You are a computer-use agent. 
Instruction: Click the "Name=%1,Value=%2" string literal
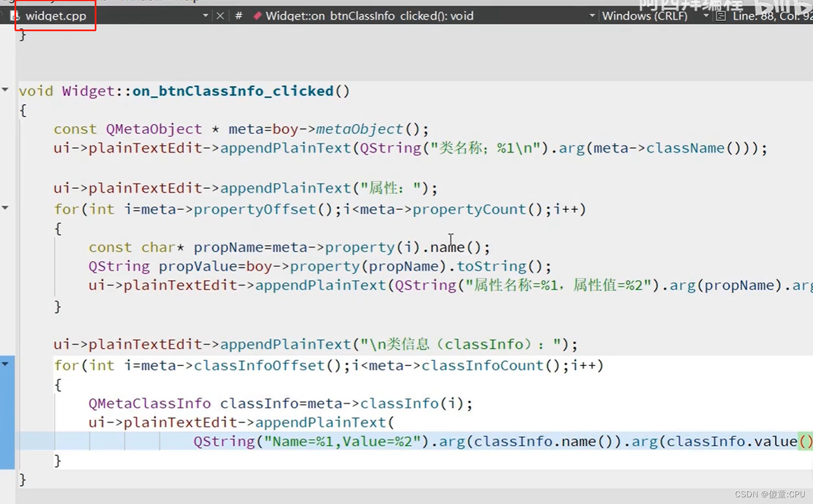tap(342, 442)
